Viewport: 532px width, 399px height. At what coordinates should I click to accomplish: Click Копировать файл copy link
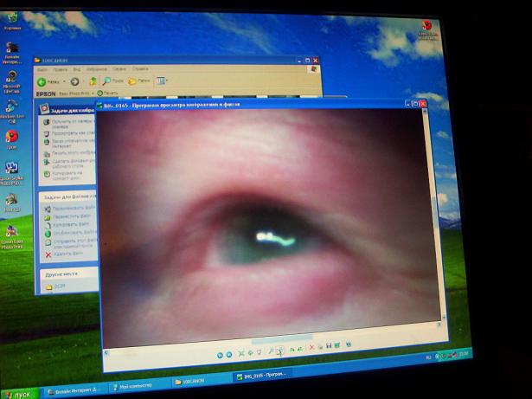point(67,225)
